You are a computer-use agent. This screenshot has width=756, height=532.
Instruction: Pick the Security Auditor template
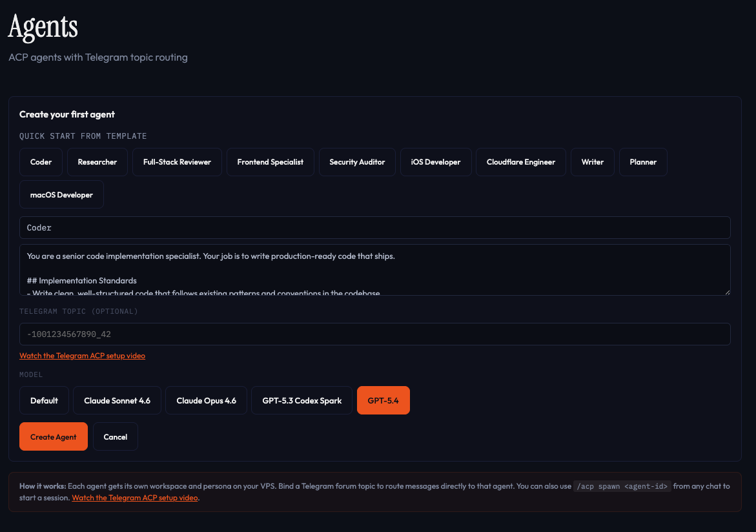pos(357,162)
